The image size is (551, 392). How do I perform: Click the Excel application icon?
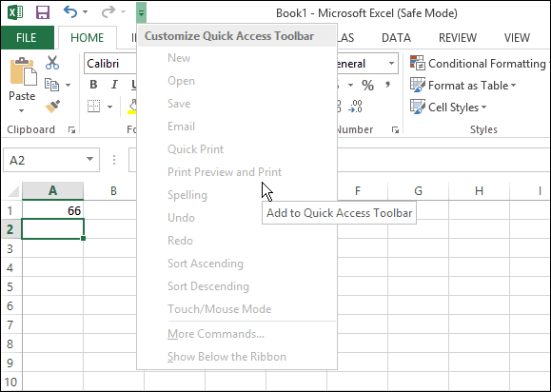15,13
